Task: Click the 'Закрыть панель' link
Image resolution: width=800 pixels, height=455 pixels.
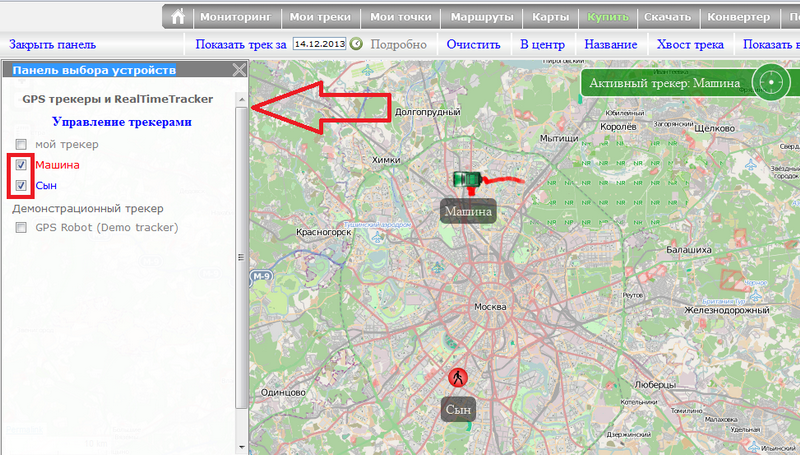Action: [52, 45]
